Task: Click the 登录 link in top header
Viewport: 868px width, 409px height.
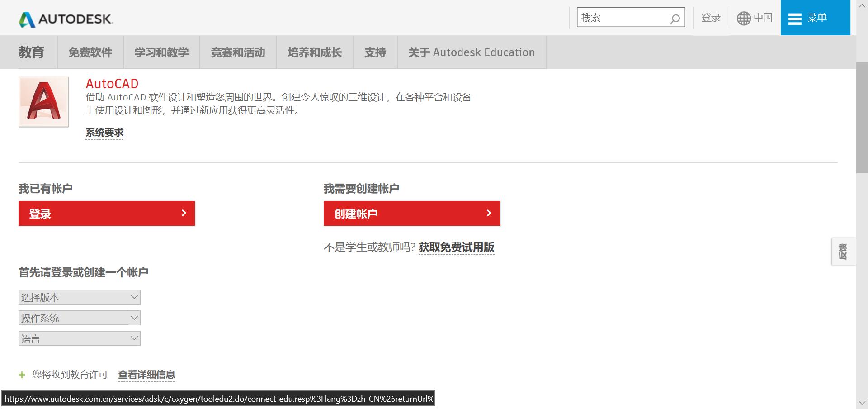Action: pos(711,18)
